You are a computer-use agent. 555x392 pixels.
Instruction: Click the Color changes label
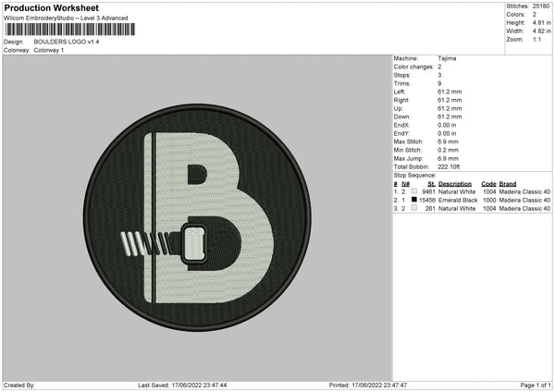pos(413,67)
